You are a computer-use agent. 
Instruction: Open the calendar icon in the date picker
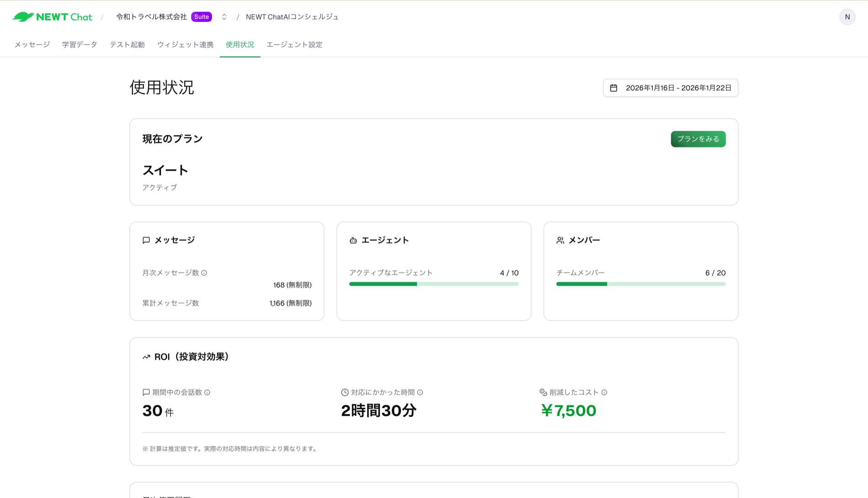pos(614,88)
